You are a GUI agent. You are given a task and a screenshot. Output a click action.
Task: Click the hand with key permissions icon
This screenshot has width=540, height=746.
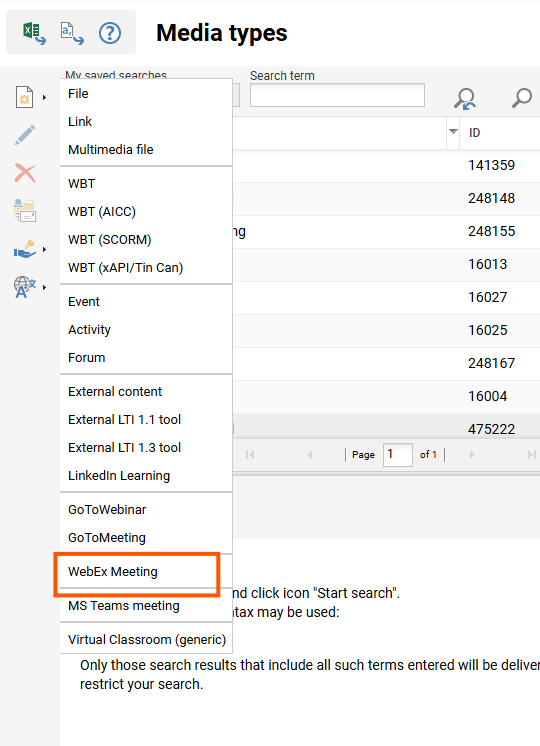pyautogui.click(x=25, y=249)
